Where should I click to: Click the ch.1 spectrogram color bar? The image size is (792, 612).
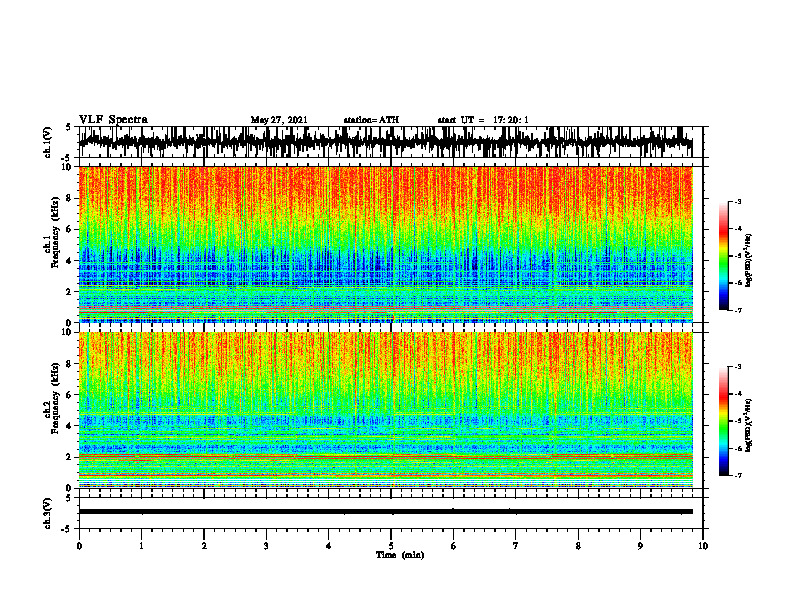coord(723,256)
